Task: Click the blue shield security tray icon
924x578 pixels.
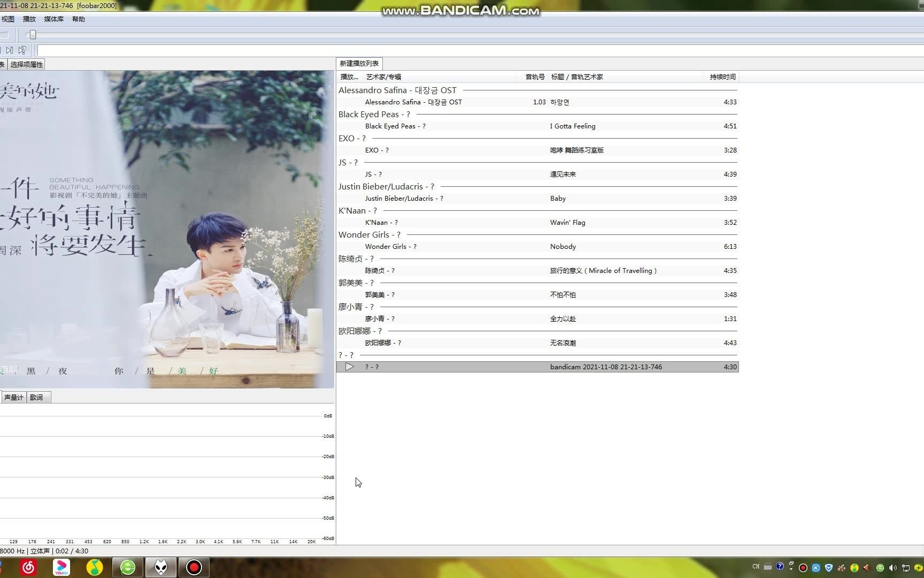Action: [829, 568]
